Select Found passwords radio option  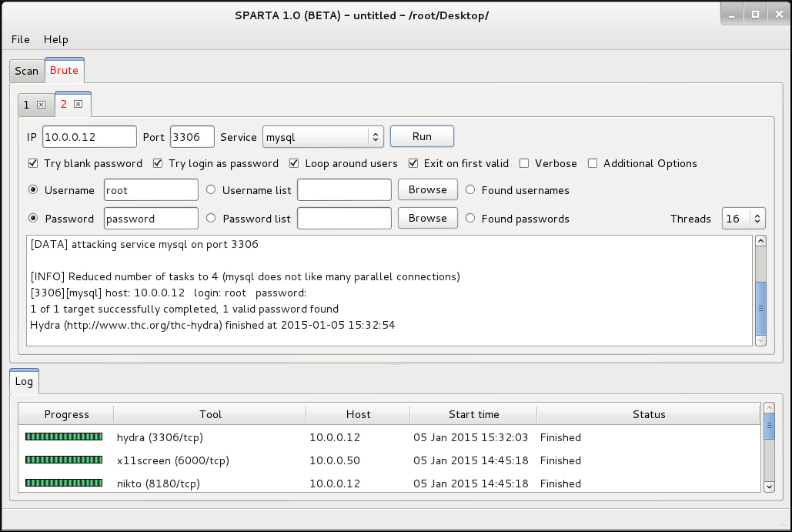click(470, 218)
